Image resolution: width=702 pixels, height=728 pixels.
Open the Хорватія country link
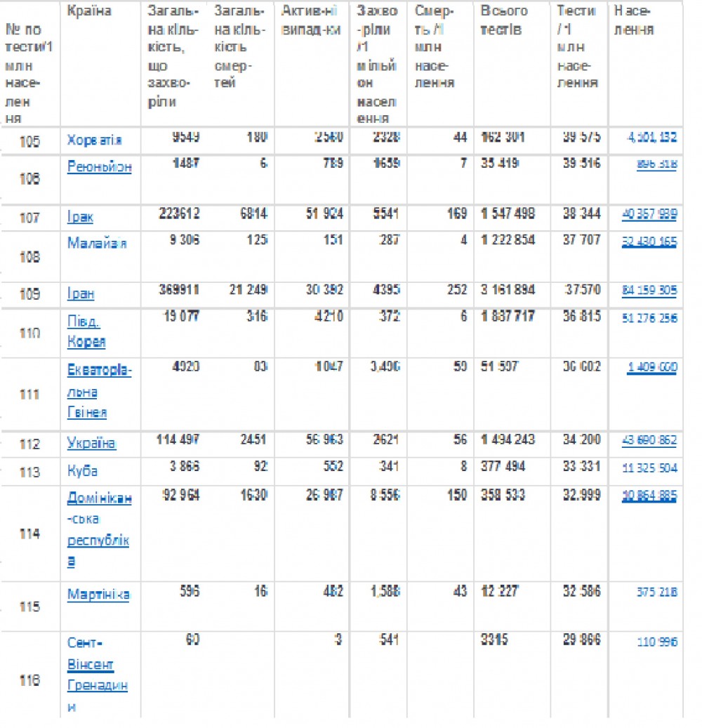coord(94,140)
